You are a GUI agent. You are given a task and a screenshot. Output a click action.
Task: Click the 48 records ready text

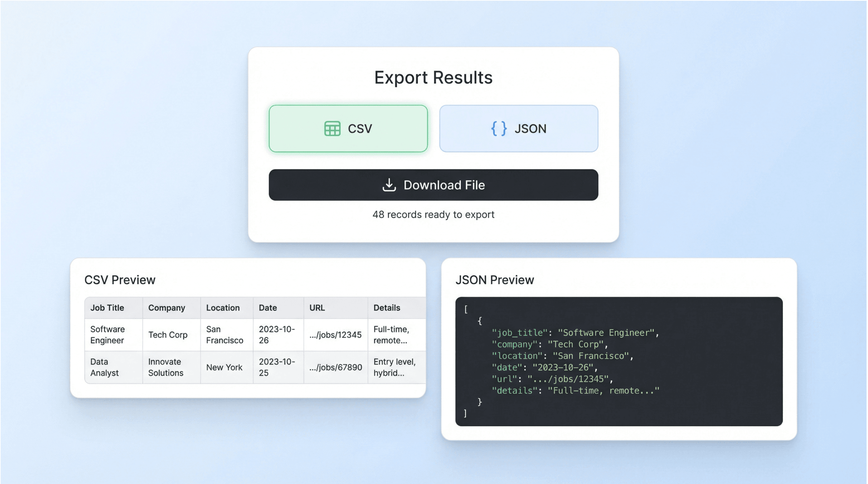[x=433, y=214]
